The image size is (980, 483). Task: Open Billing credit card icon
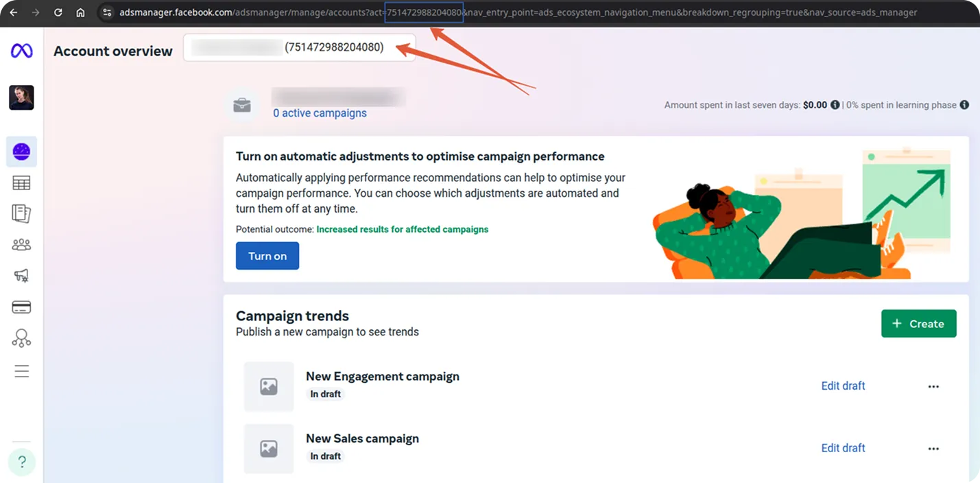21,307
